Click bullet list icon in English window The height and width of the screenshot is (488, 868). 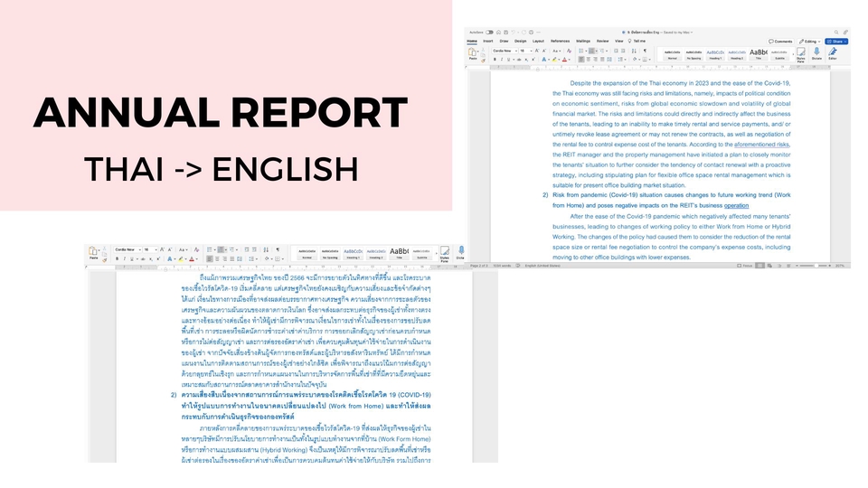point(580,51)
